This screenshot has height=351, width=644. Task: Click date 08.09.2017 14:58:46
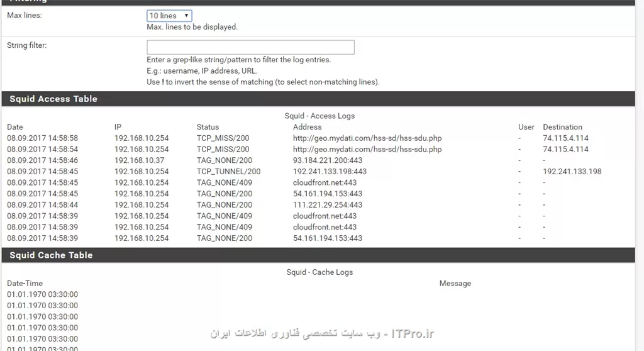42,160
